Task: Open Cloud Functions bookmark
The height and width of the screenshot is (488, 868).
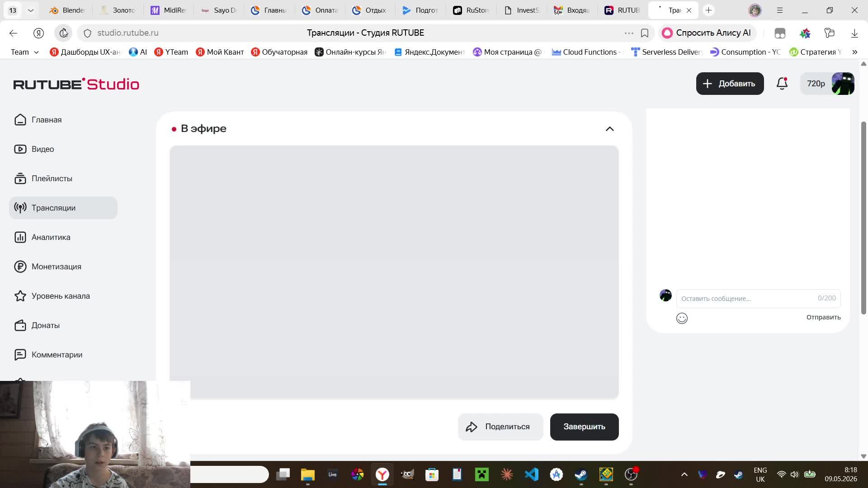Action: coord(586,52)
